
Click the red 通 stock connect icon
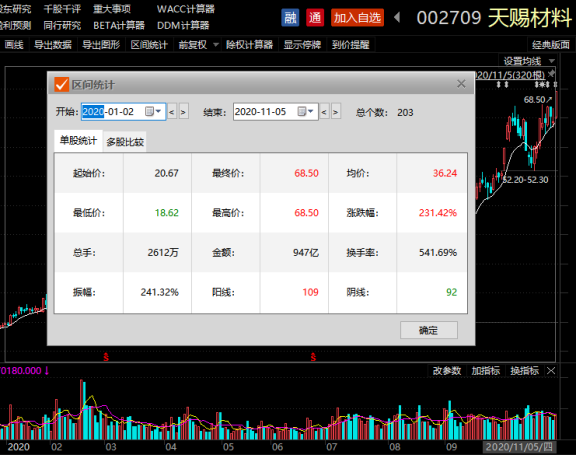pos(315,18)
